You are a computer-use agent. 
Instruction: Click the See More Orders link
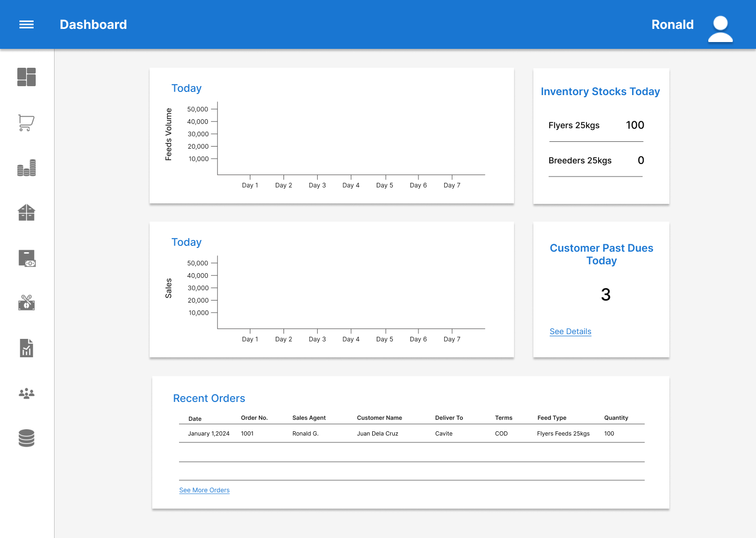click(204, 490)
